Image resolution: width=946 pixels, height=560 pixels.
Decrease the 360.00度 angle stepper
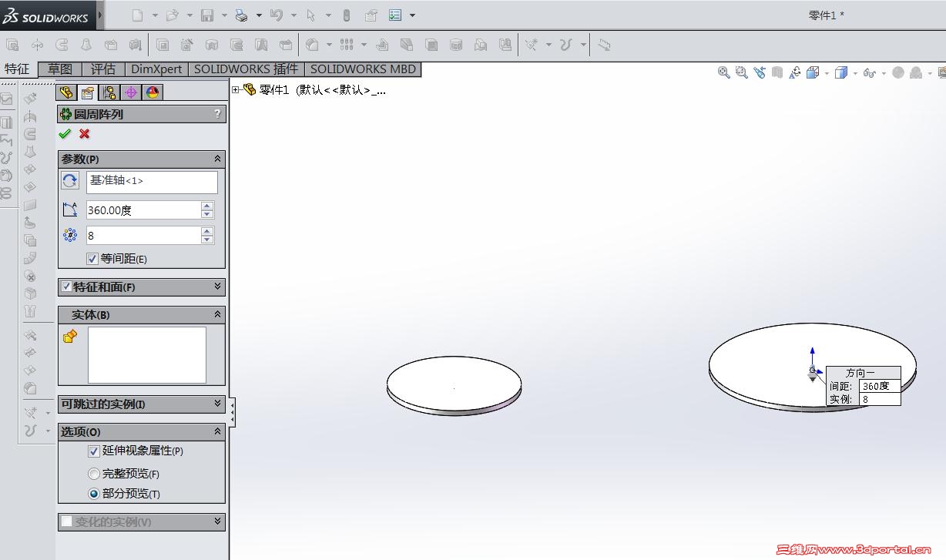[206, 214]
